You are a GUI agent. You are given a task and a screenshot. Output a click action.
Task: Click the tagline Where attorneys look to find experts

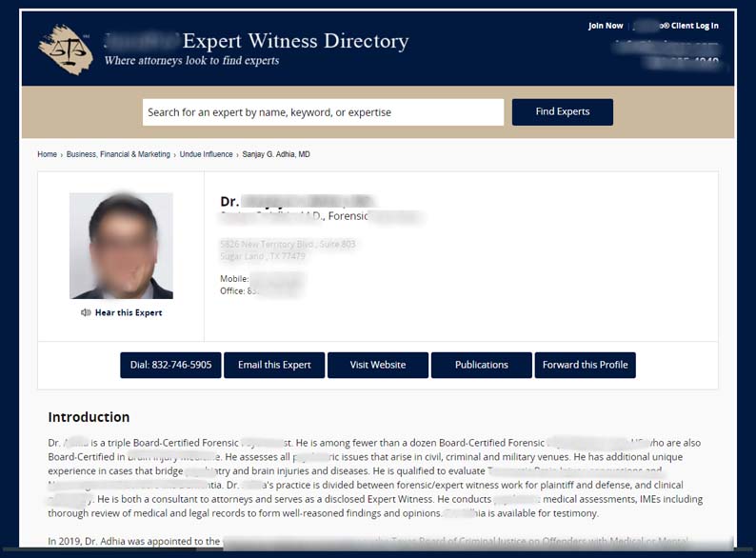pyautogui.click(x=192, y=61)
